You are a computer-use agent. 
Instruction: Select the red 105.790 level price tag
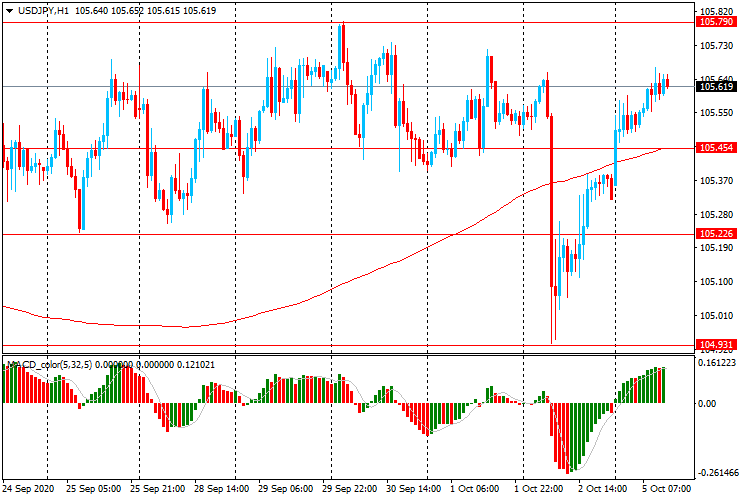pyautogui.click(x=716, y=22)
